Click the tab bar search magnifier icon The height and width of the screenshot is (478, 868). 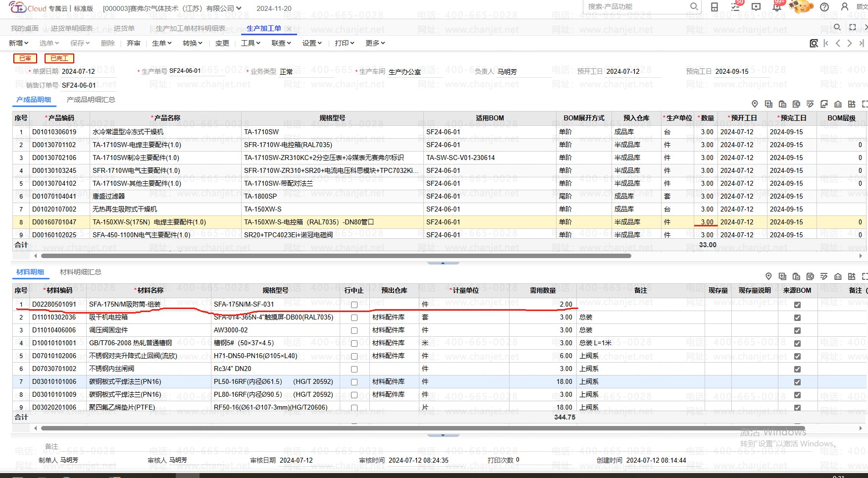837,27
